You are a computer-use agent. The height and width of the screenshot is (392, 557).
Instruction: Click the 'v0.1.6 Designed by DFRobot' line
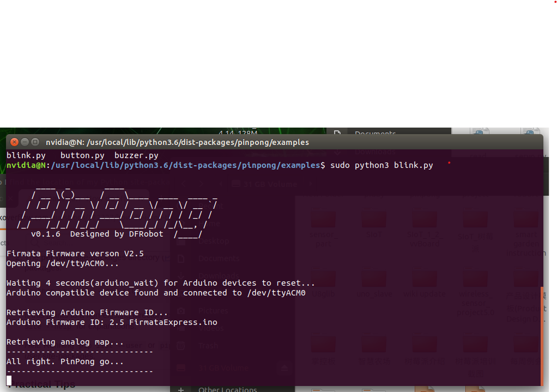click(97, 234)
